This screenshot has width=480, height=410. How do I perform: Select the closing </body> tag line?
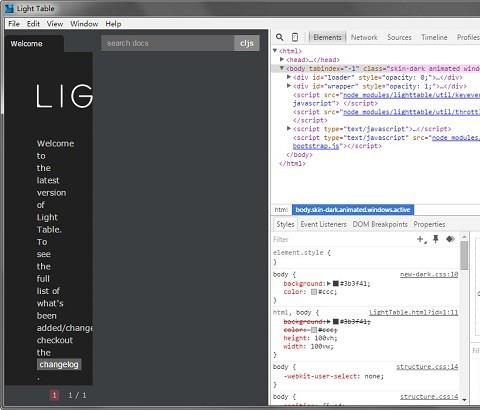[x=299, y=155]
